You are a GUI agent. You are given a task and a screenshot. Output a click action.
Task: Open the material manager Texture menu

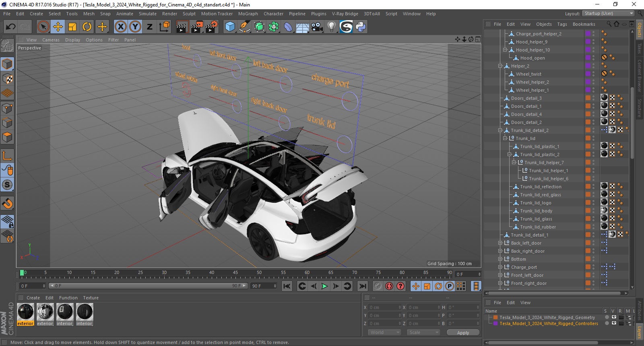91,298
